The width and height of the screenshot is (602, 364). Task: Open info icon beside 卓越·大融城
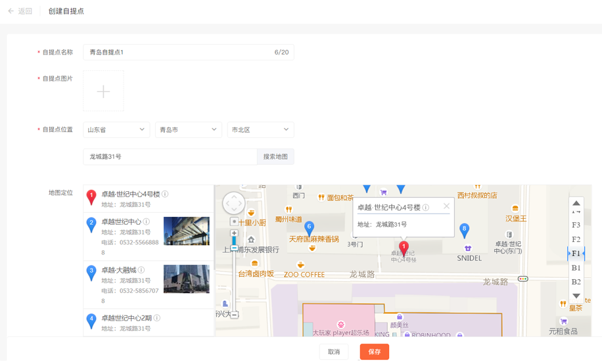(141, 270)
